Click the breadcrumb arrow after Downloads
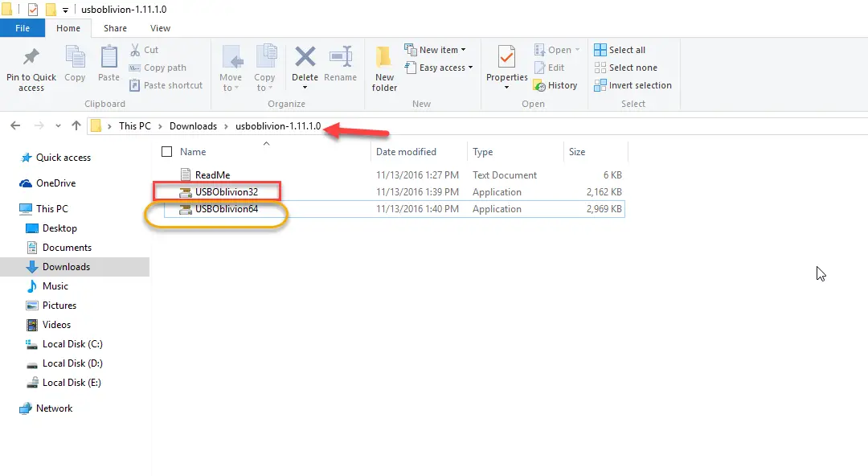868x476 pixels. (226, 126)
